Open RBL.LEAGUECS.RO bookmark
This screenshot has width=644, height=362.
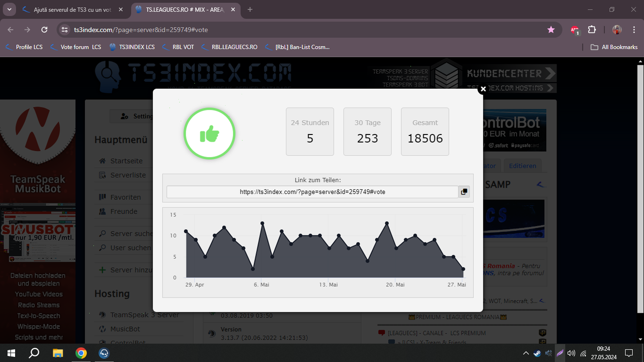click(x=229, y=47)
